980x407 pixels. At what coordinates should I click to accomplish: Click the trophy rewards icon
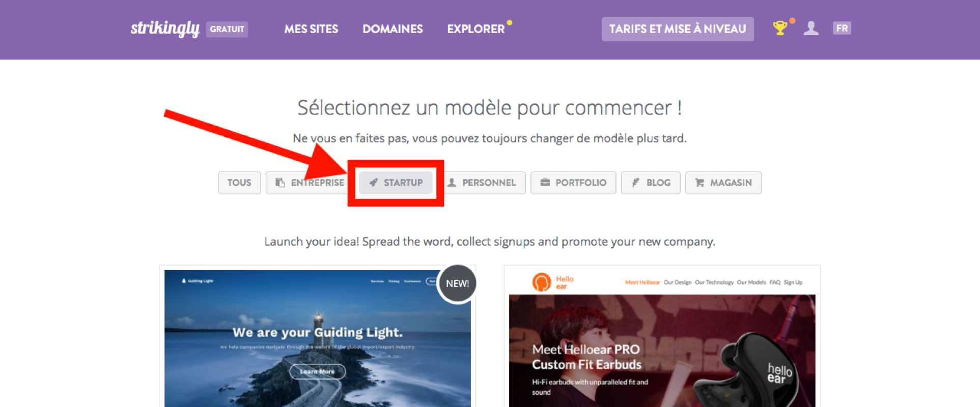(779, 28)
